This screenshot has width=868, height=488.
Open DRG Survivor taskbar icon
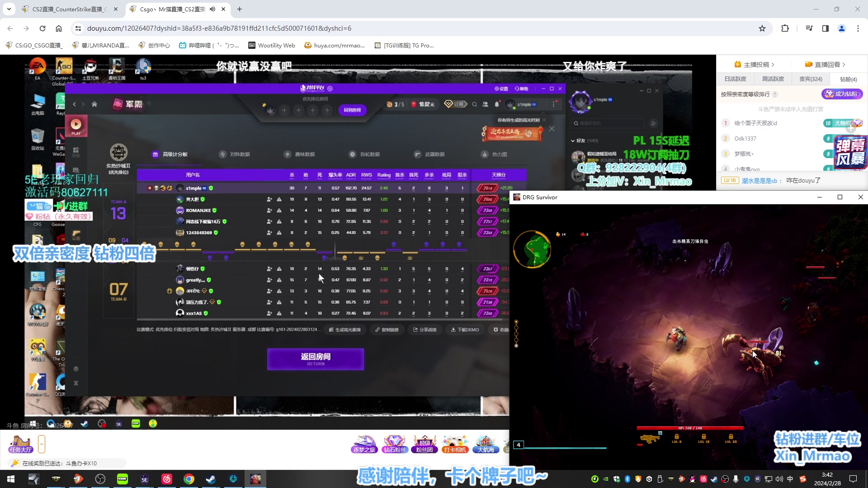(255, 479)
